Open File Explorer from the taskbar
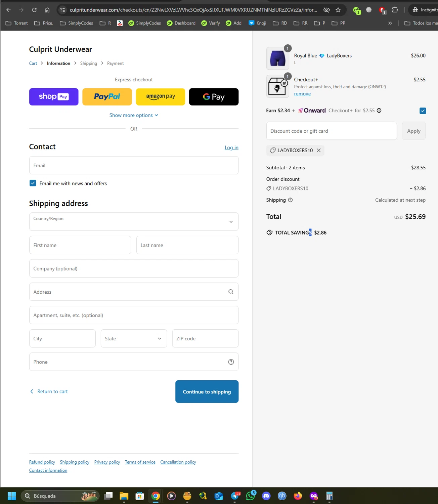Viewport: 438px width, 504px height. point(124,496)
